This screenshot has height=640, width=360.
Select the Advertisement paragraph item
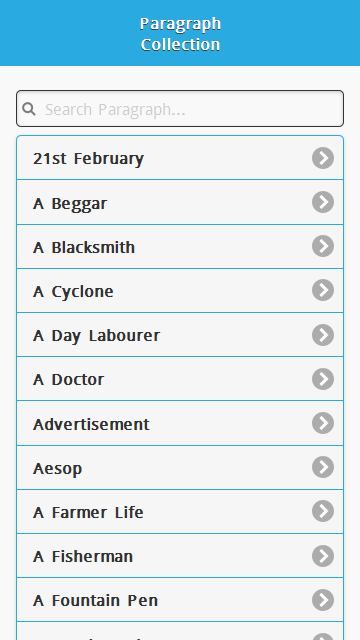(180, 423)
